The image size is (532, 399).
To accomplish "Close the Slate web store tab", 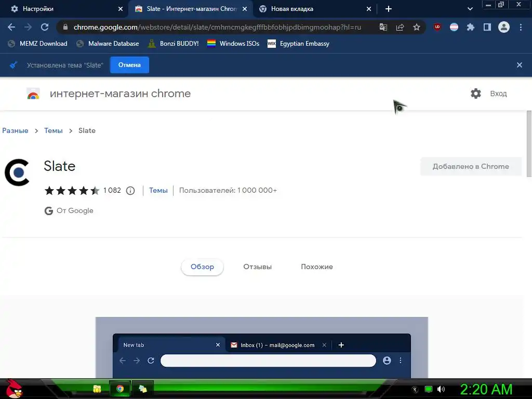I will 245,9.
